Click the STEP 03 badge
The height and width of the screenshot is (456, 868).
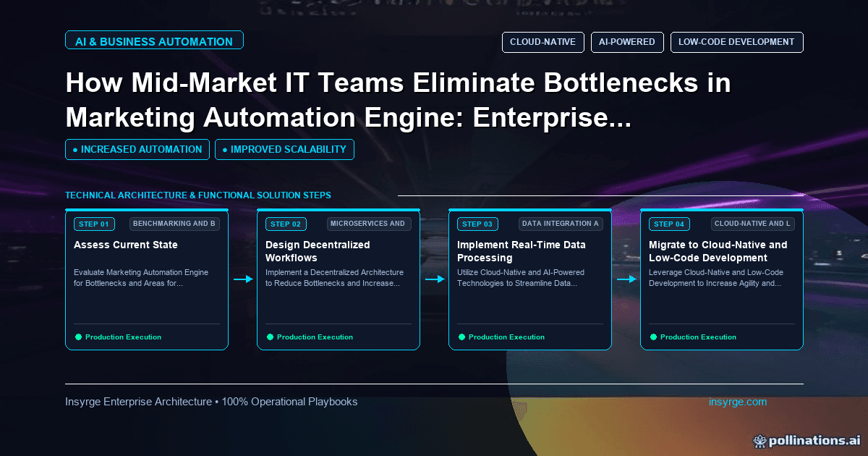pyautogui.click(x=477, y=224)
